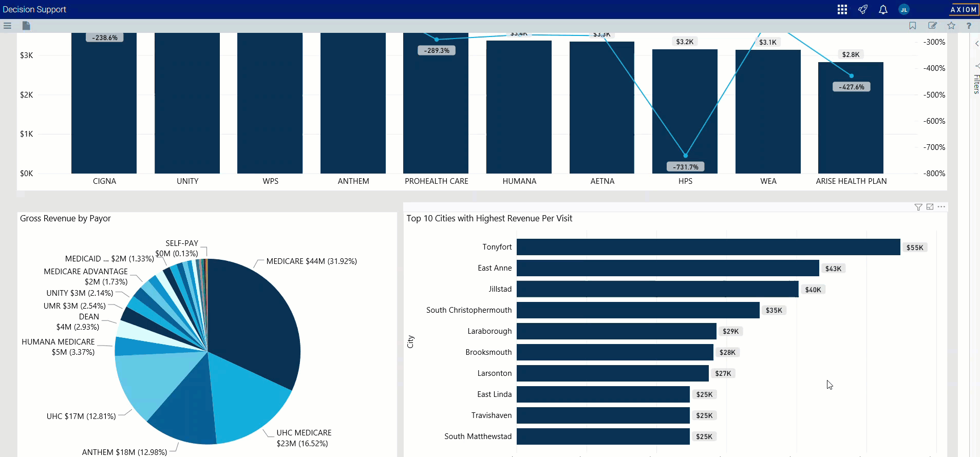This screenshot has width=980, height=457.
Task: Select the East Linda city label
Action: [494, 394]
